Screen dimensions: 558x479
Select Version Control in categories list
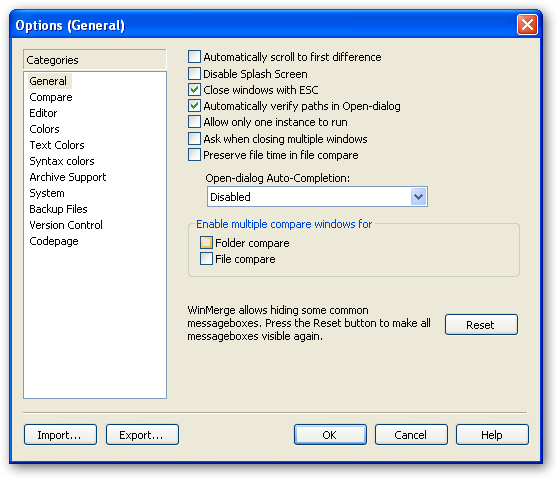(66, 225)
